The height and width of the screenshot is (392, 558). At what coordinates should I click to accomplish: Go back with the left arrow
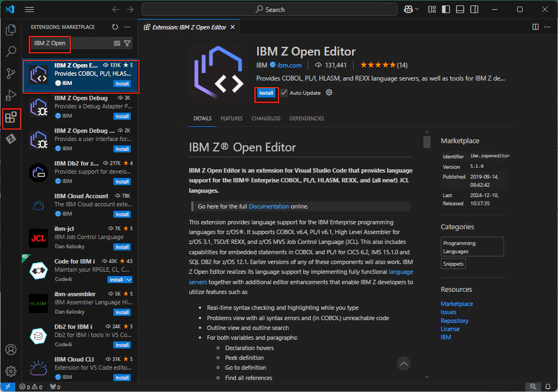pos(116,10)
